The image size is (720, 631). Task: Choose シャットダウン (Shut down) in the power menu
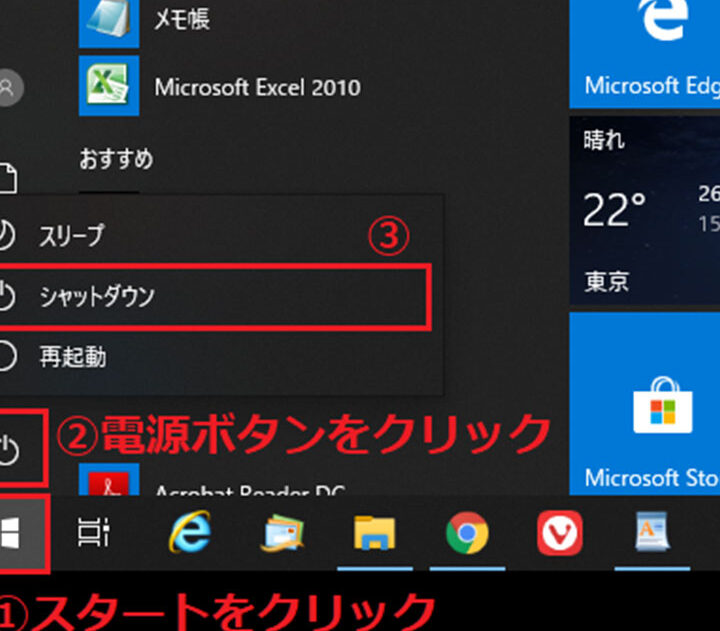click(97, 296)
